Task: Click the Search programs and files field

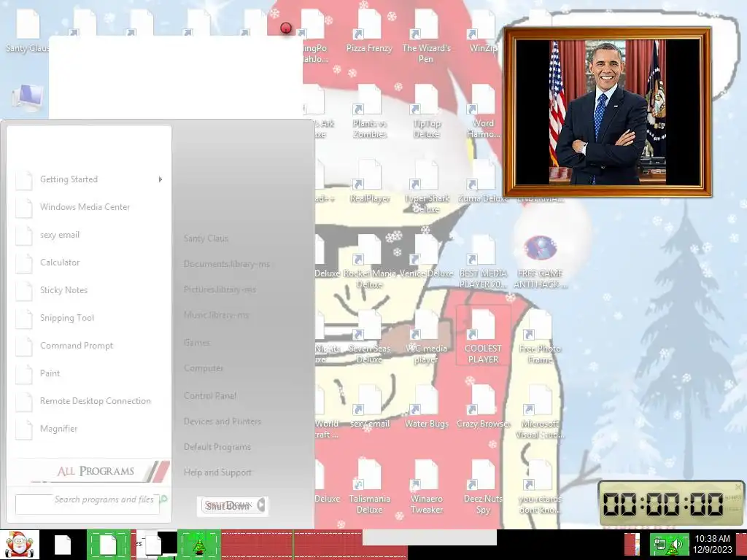Action: coord(88,504)
